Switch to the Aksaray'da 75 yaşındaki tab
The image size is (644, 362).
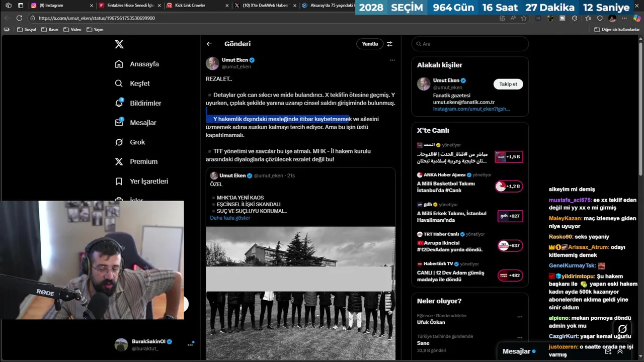pos(327,6)
